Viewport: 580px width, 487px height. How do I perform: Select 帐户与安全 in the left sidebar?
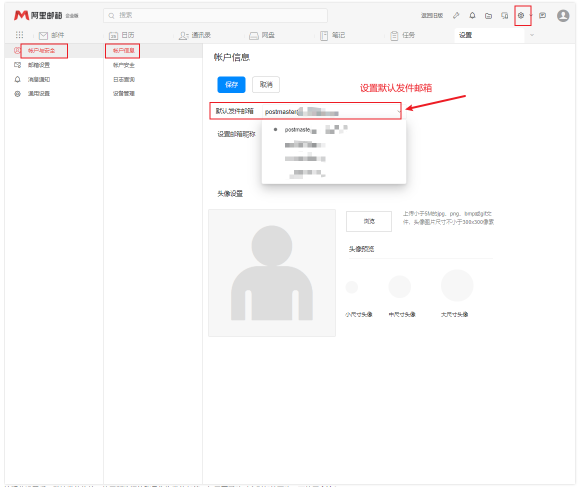pyautogui.click(x=41, y=51)
